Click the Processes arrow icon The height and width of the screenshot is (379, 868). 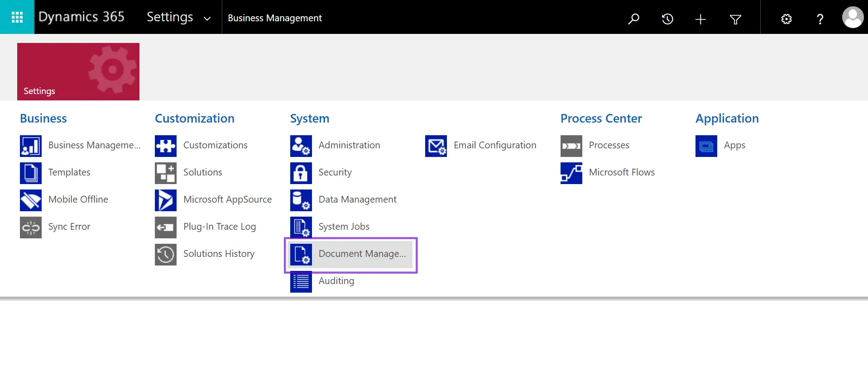coord(571,146)
